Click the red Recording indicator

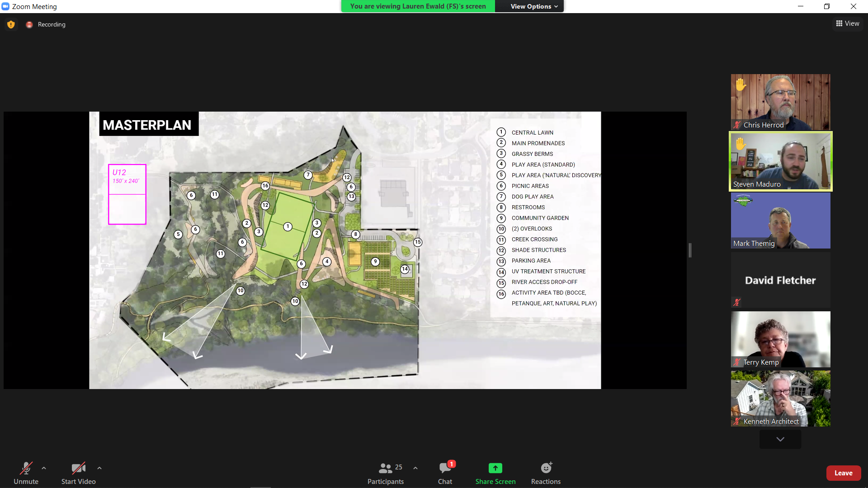29,24
